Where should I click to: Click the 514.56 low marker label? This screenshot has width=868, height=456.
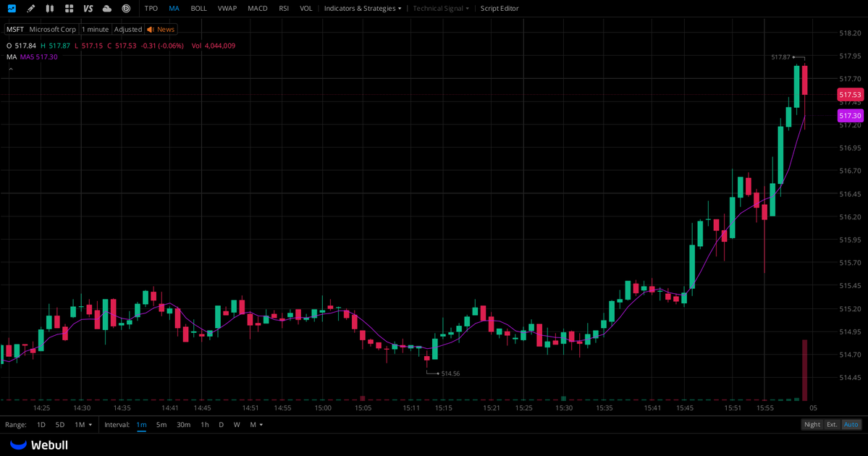(450, 373)
